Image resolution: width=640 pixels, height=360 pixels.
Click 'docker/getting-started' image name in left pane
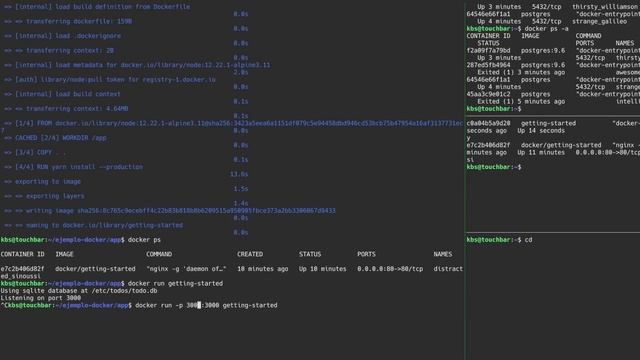coord(95,269)
